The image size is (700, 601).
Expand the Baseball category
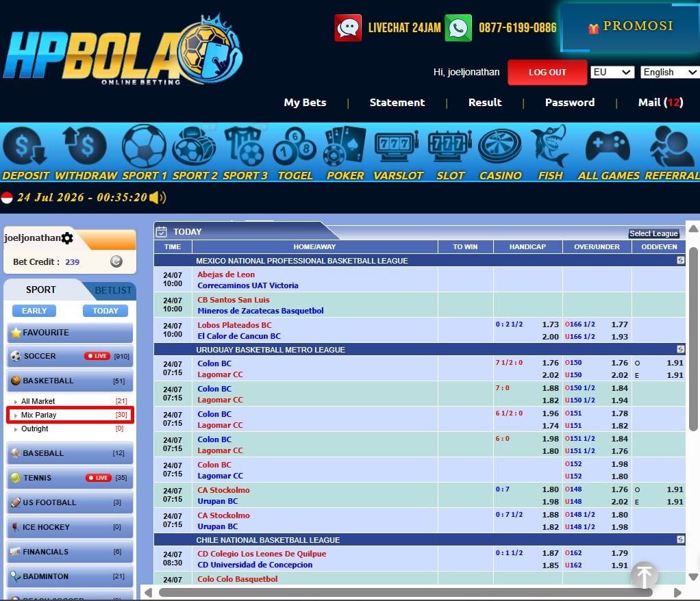pyautogui.click(x=70, y=453)
